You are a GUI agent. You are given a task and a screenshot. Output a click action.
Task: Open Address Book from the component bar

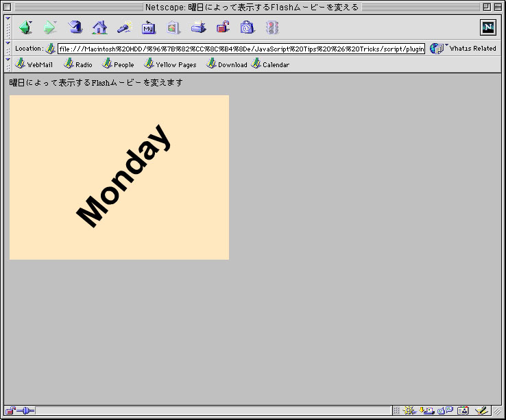pyautogui.click(x=463, y=410)
